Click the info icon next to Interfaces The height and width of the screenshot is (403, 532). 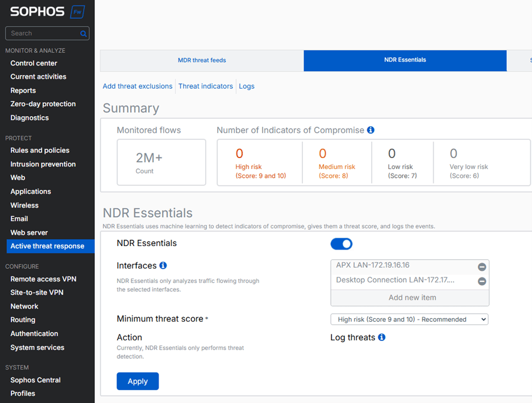pyautogui.click(x=164, y=265)
